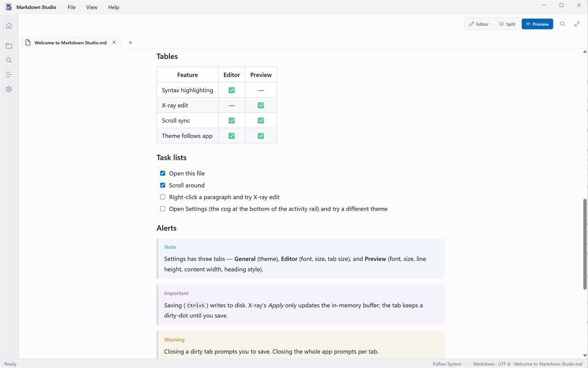This screenshot has height=368, width=588.
Task: Select the Welcome to Markdown Studio.md tab
Action: point(72,43)
